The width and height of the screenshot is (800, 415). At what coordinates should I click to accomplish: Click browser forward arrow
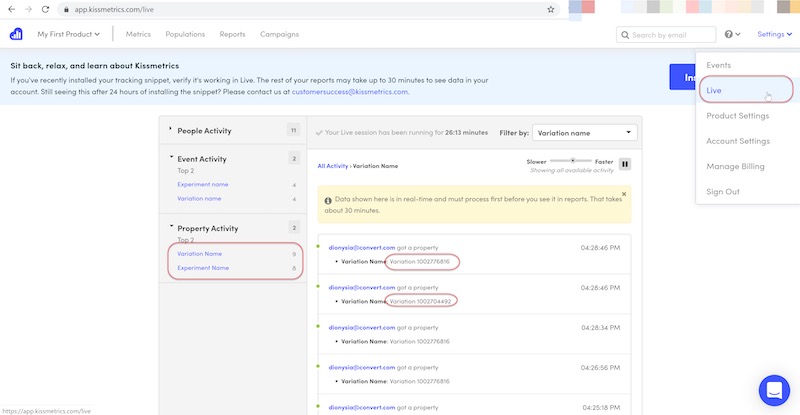(28, 9)
